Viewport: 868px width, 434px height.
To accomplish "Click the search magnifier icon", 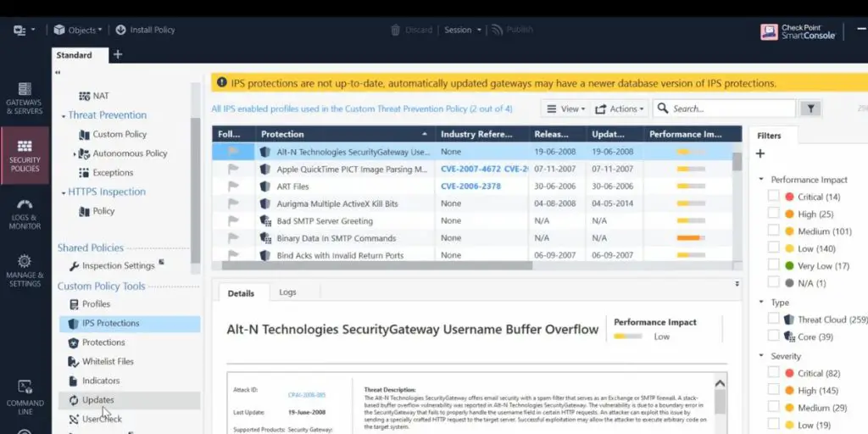I will point(663,108).
